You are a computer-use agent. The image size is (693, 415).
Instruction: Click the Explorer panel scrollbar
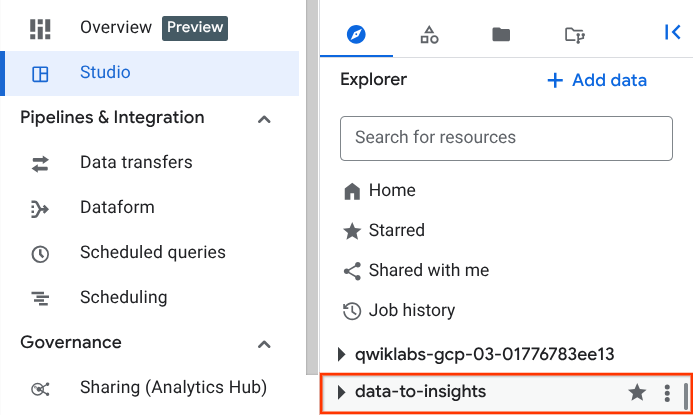click(x=685, y=396)
